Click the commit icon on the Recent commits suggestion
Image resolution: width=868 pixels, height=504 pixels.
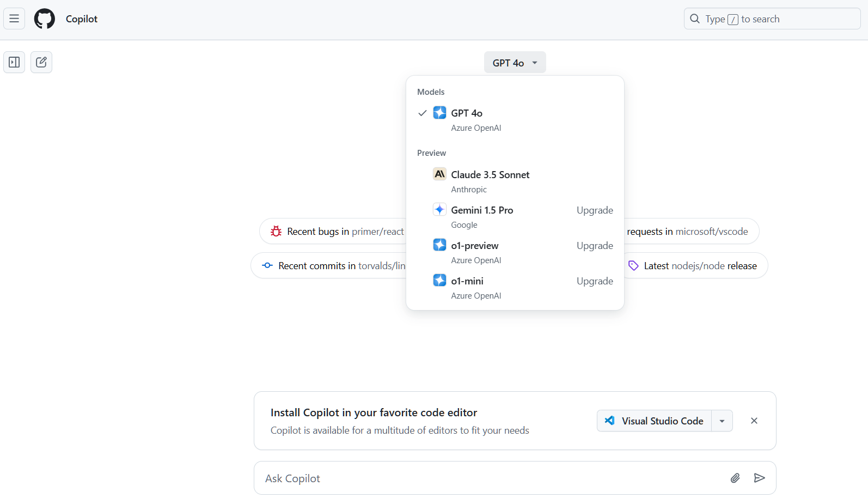[x=267, y=265]
